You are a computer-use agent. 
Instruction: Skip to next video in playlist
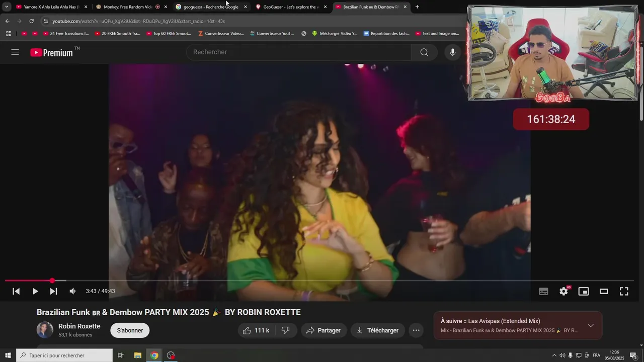pos(53,291)
